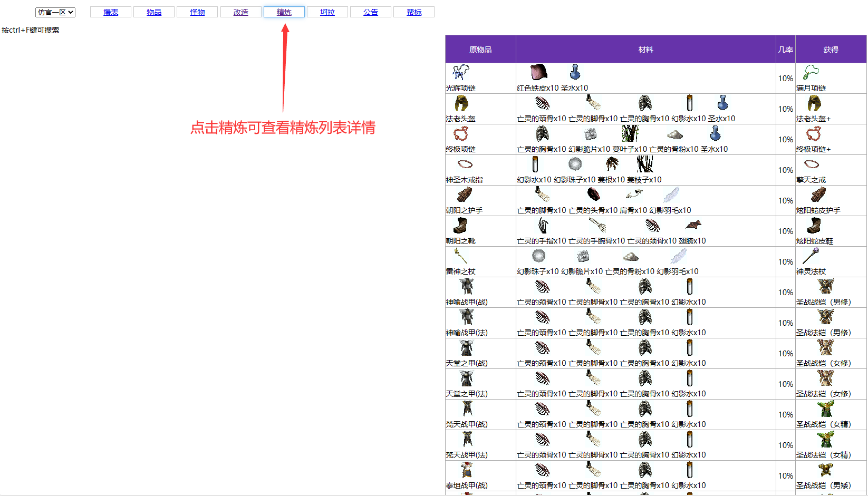Click the 幻影羽毛 icon in 雷神之杖 row

[678, 256]
